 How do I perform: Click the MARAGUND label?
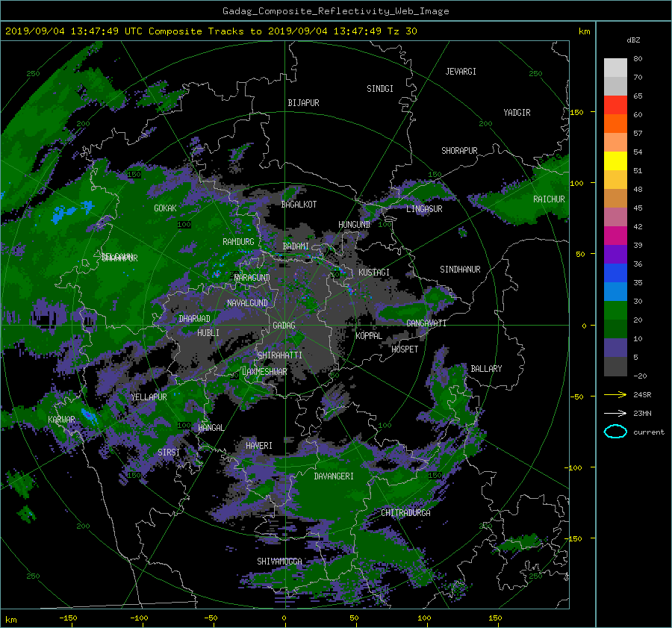[x=252, y=278]
